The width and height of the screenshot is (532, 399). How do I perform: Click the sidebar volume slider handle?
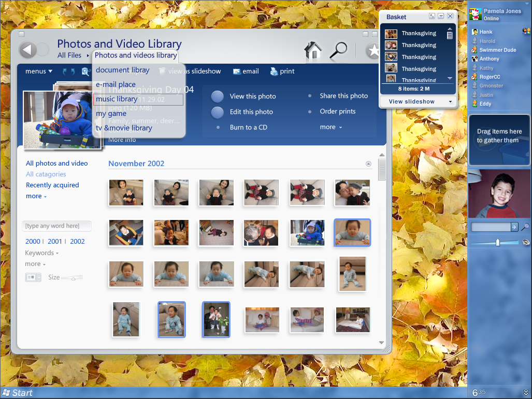tap(498, 242)
